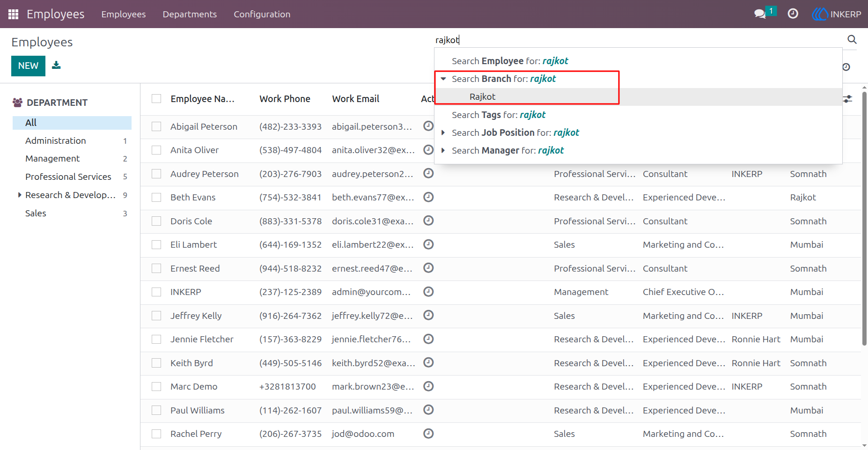Image resolution: width=868 pixels, height=450 pixels.
Task: Click activity clock for INKERP row
Action: pos(428,291)
